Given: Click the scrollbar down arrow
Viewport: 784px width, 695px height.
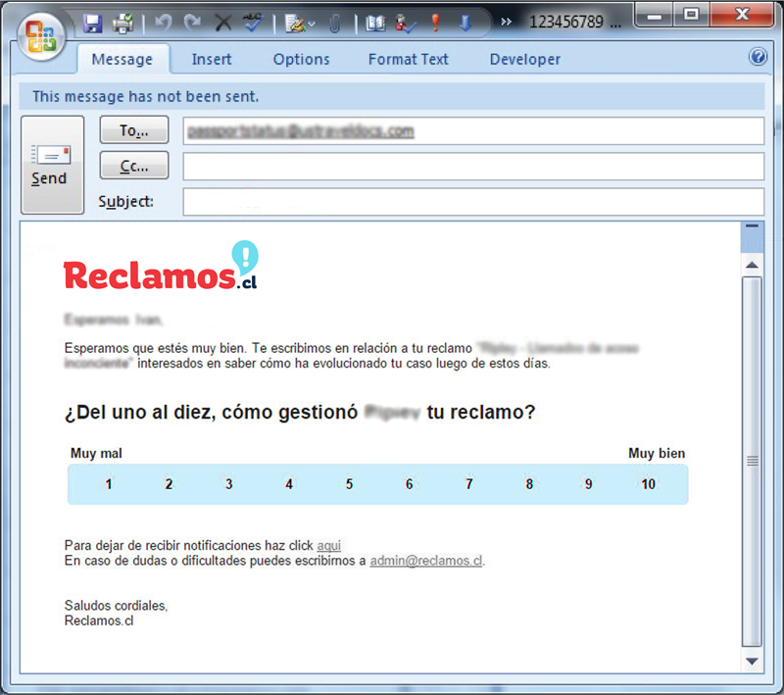Looking at the screenshot, I should click(752, 661).
